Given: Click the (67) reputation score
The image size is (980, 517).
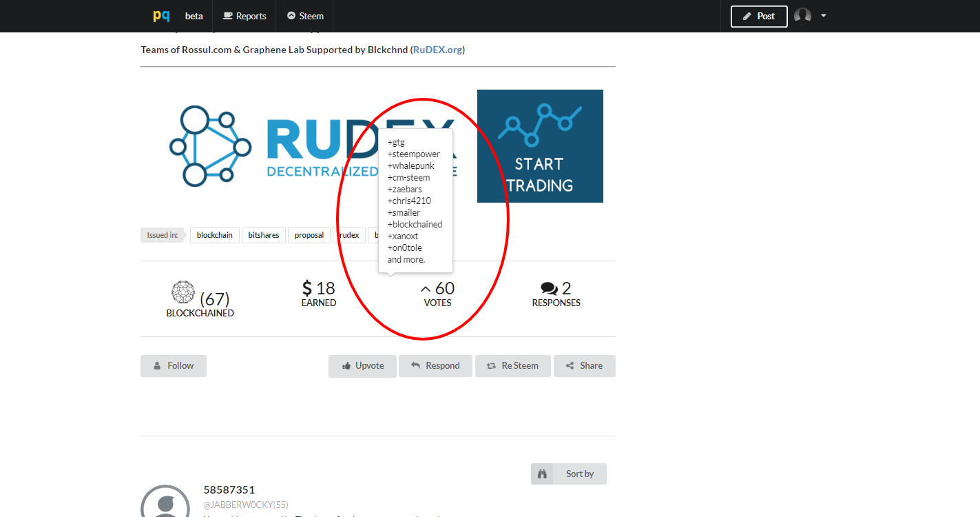Looking at the screenshot, I should (x=215, y=298).
